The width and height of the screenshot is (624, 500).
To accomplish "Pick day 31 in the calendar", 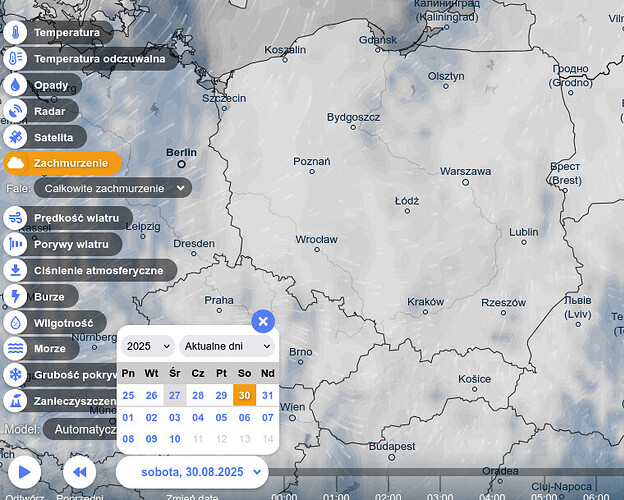I will point(267,395).
